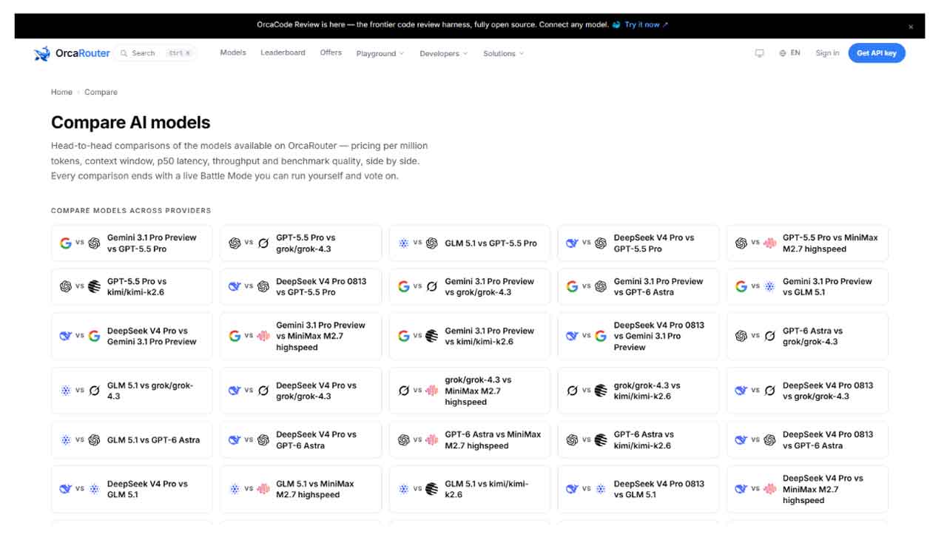Focus the Search input field
The image size is (947, 560).
pyautogui.click(x=156, y=53)
